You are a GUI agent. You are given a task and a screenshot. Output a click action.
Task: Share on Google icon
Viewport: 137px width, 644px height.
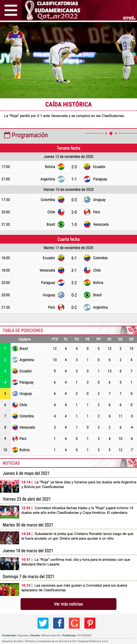74,623
